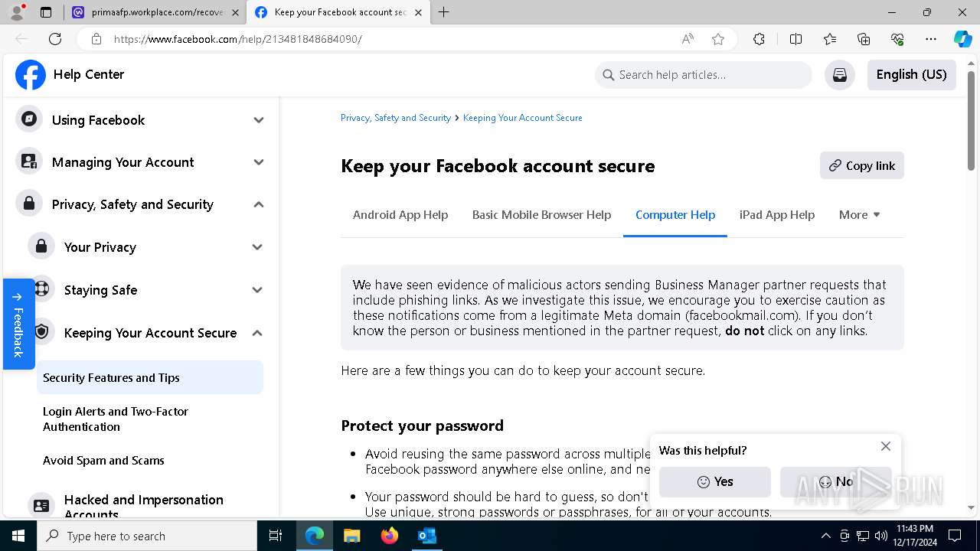Viewport: 980px width, 551px height.
Task: Open Avoid Spam and Scams article
Action: 150,460
